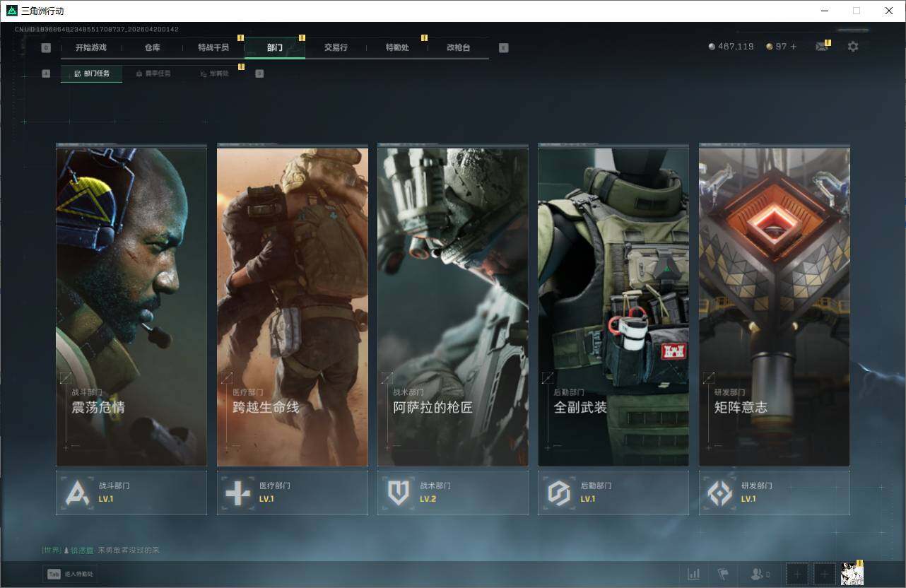This screenshot has width=906, height=588.
Task: Open the mail inbox envelope icon
Action: coord(821,47)
